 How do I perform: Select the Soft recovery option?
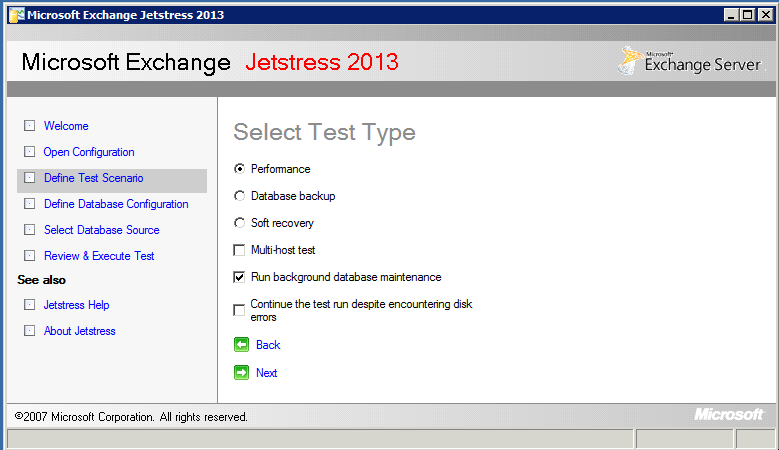239,223
